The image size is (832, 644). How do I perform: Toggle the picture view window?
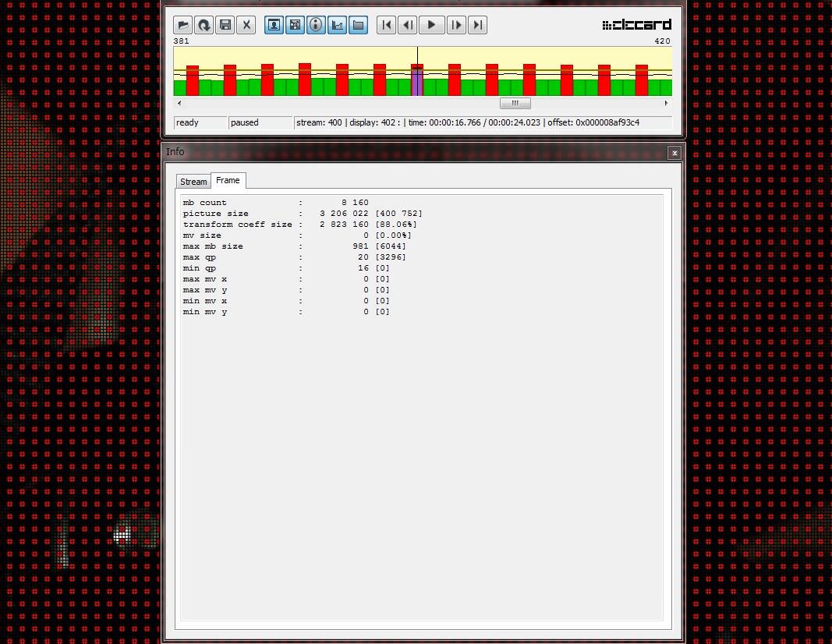tap(274, 25)
